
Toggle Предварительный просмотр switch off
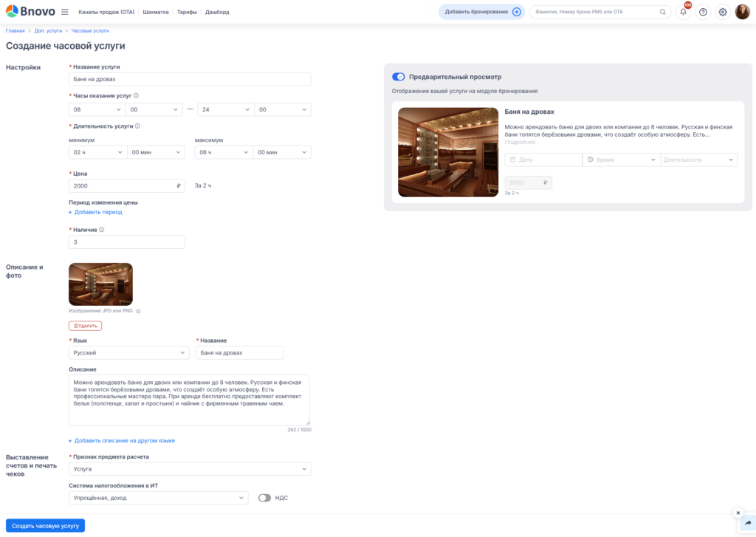tap(398, 77)
